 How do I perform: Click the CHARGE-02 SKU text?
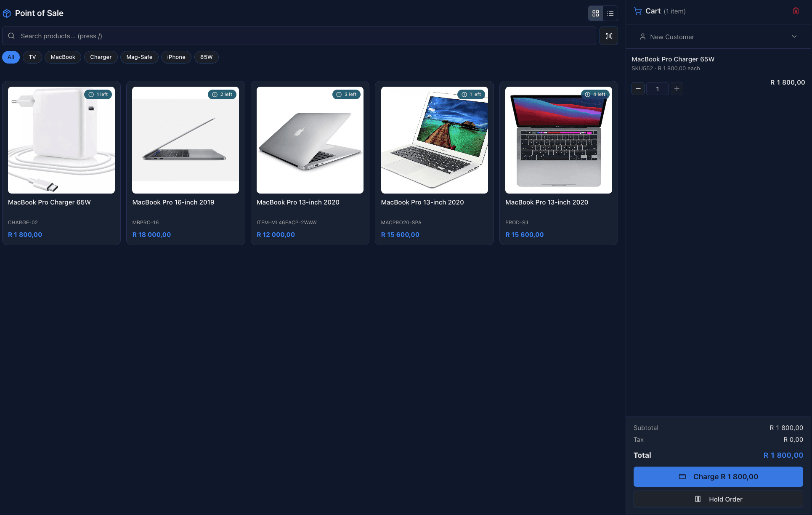pos(23,223)
